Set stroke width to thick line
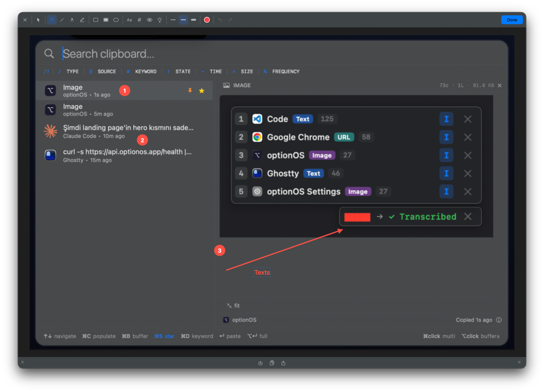Image resolution: width=544 pixels, height=392 pixels. click(193, 20)
